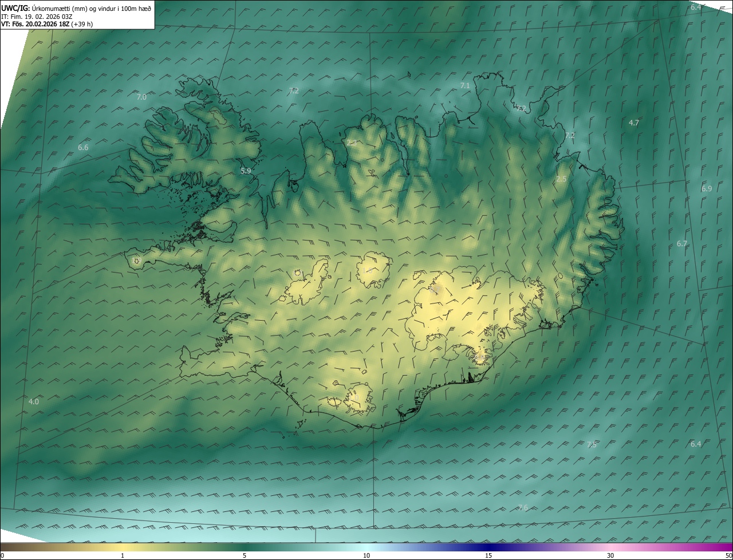Viewport: 733px width, 560px height.
Task: Click the 4.0 value on the map
Action: point(34,402)
